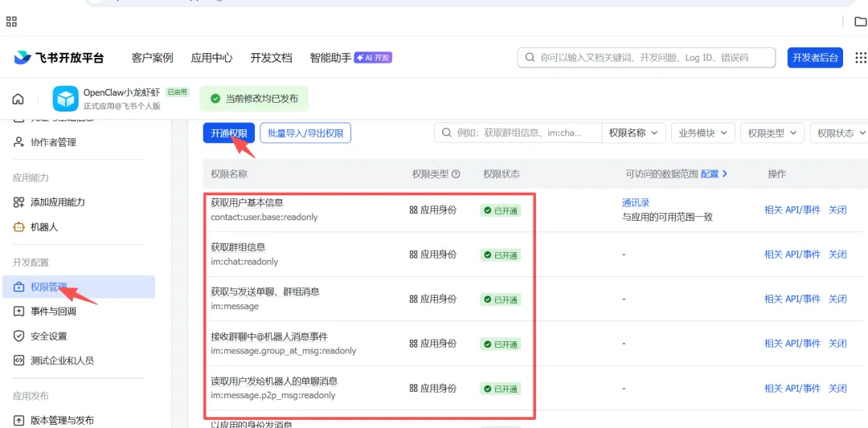The width and height of the screenshot is (868, 428).
Task: Click 读取用户发给机器人的单聊消息 permission name
Action: 274,381
